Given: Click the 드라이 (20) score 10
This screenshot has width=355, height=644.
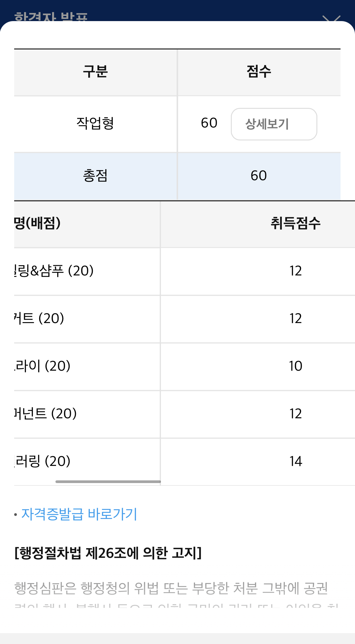Looking at the screenshot, I should click(297, 366).
